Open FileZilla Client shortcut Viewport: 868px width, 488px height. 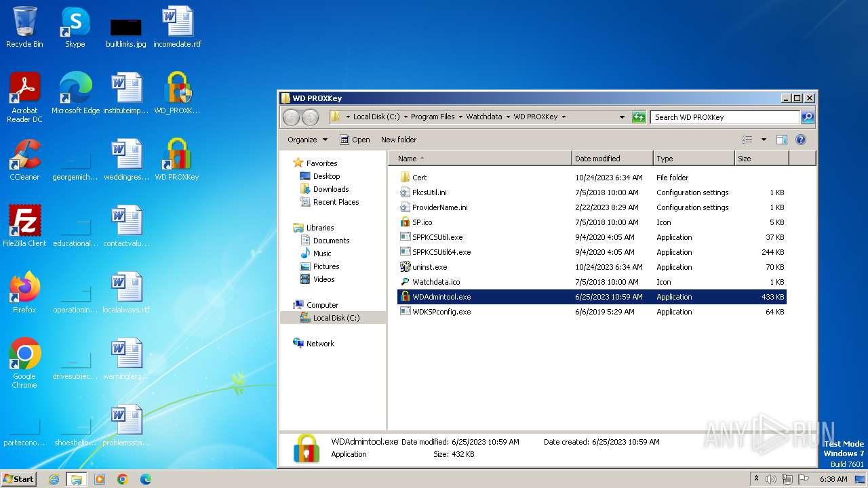point(24,226)
